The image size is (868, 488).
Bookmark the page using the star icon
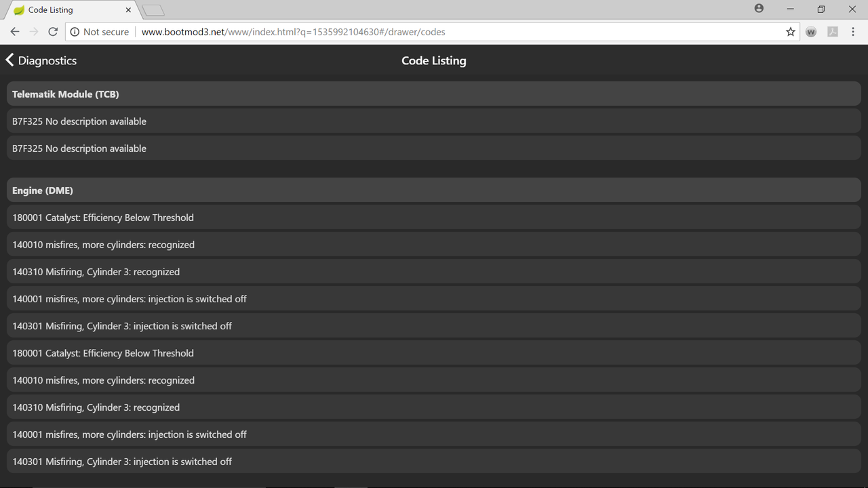point(791,32)
